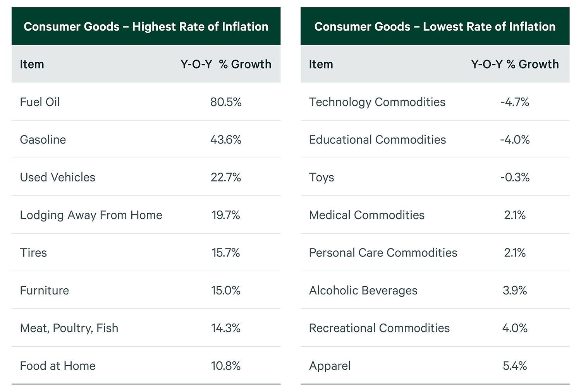The height and width of the screenshot is (392, 581).
Task: Click the Tires item
Action: tap(33, 252)
